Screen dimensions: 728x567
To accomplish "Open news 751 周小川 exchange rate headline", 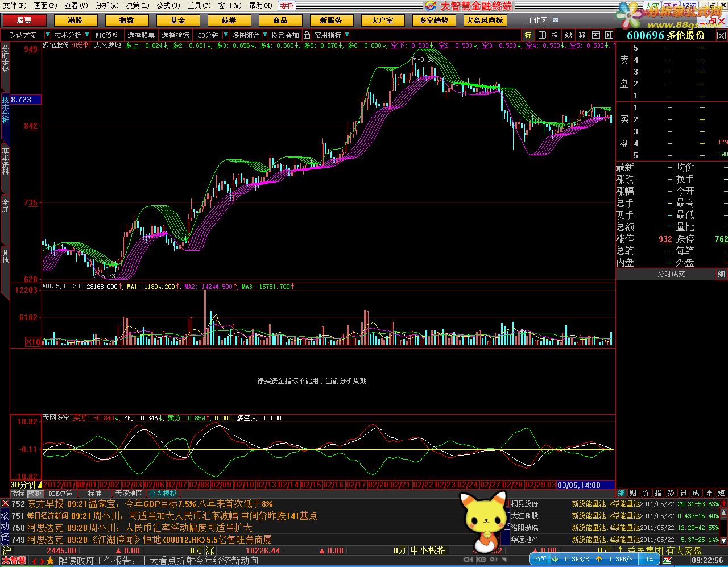I will pyautogui.click(x=164, y=516).
